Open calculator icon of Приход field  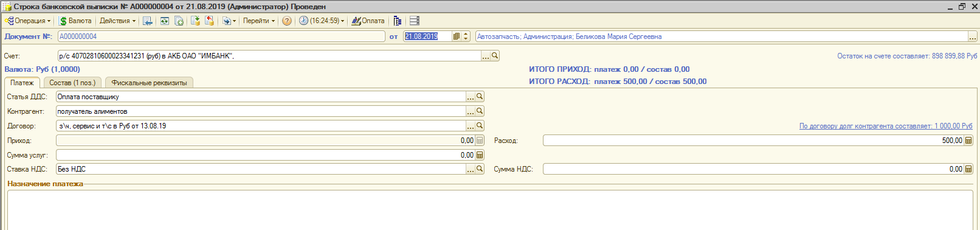[480, 141]
